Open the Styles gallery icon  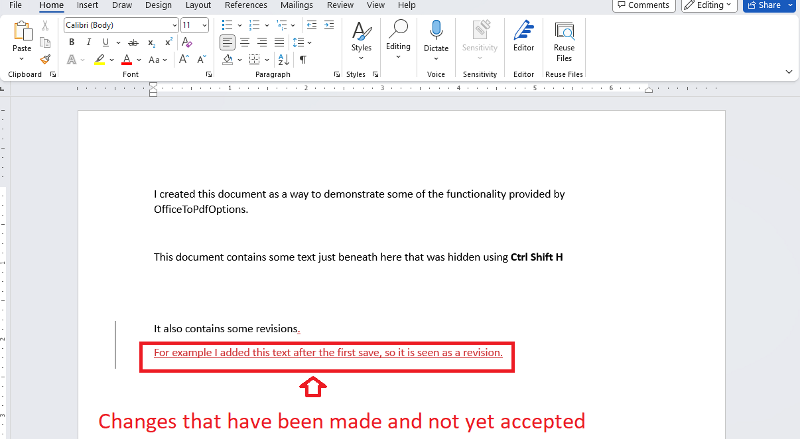tap(361, 31)
